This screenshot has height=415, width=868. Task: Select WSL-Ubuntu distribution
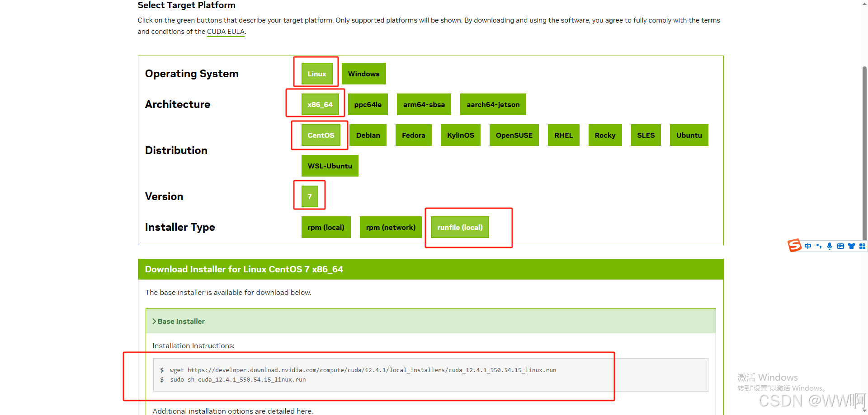[330, 166]
